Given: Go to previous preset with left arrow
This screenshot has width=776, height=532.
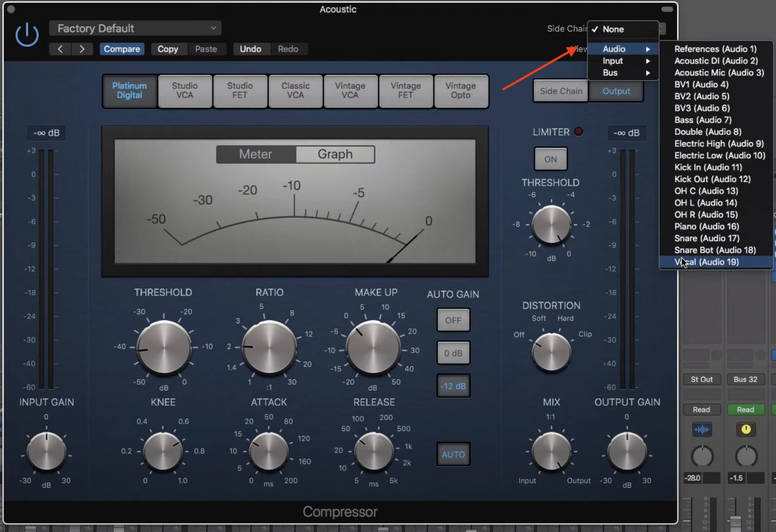Looking at the screenshot, I should click(60, 49).
